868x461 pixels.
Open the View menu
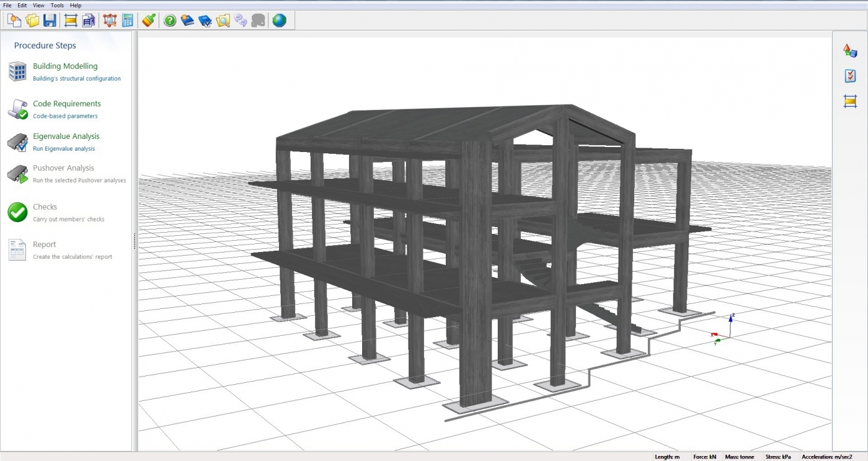click(38, 5)
